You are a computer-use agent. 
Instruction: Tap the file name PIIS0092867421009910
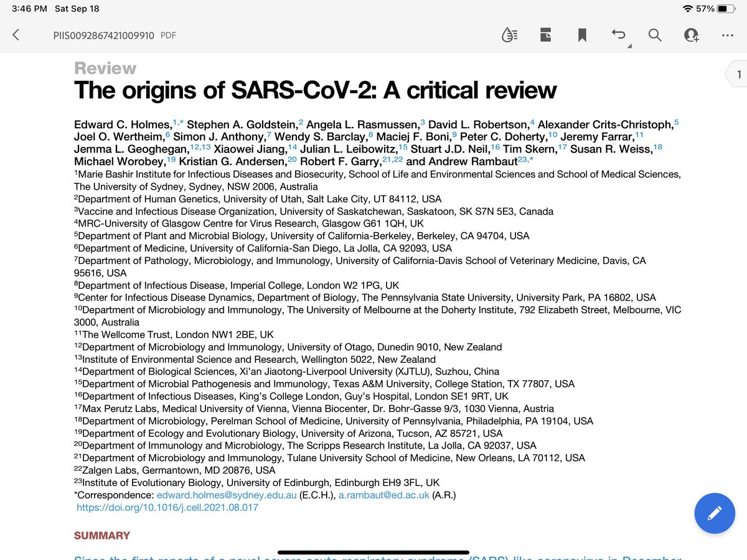pyautogui.click(x=103, y=35)
